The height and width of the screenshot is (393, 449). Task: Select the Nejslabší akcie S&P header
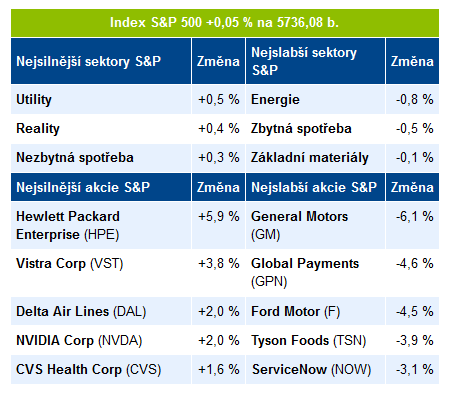315,187
